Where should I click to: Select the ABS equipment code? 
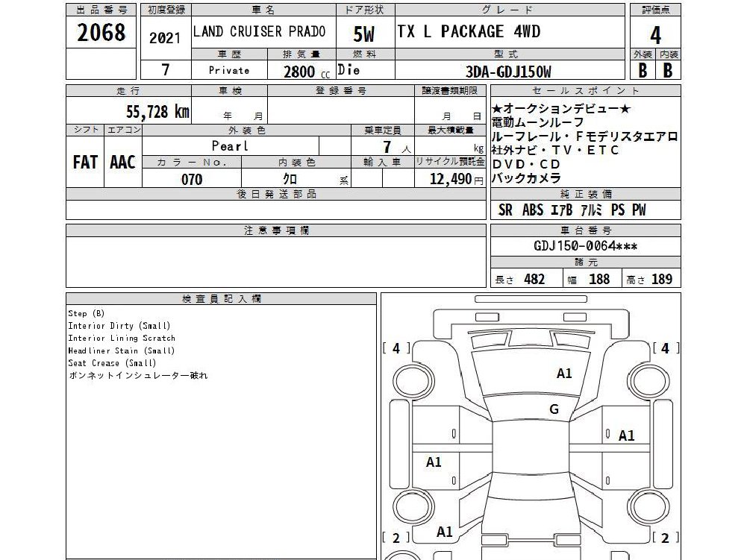[x=533, y=210]
